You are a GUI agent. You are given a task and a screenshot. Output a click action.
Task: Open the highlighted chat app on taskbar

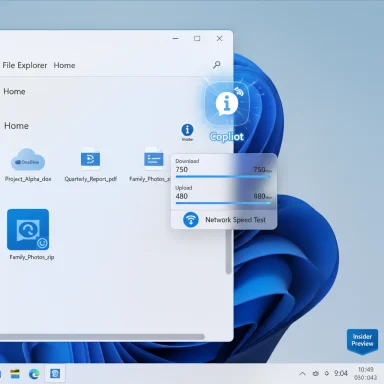(55, 374)
